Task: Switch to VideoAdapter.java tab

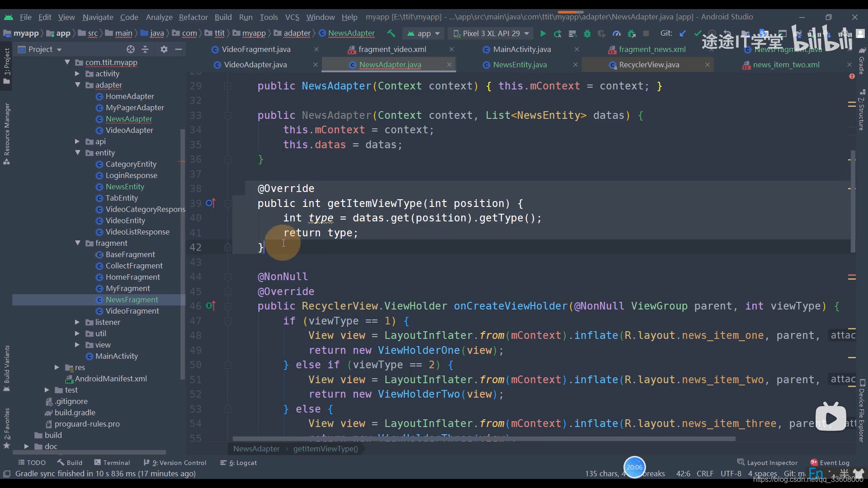Action: (x=255, y=65)
